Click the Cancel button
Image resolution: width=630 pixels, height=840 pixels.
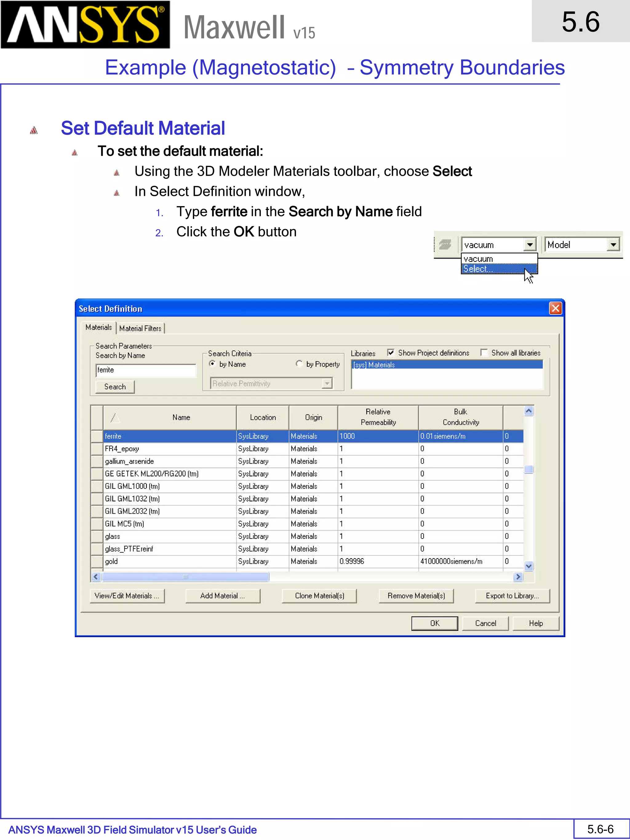[x=485, y=623]
